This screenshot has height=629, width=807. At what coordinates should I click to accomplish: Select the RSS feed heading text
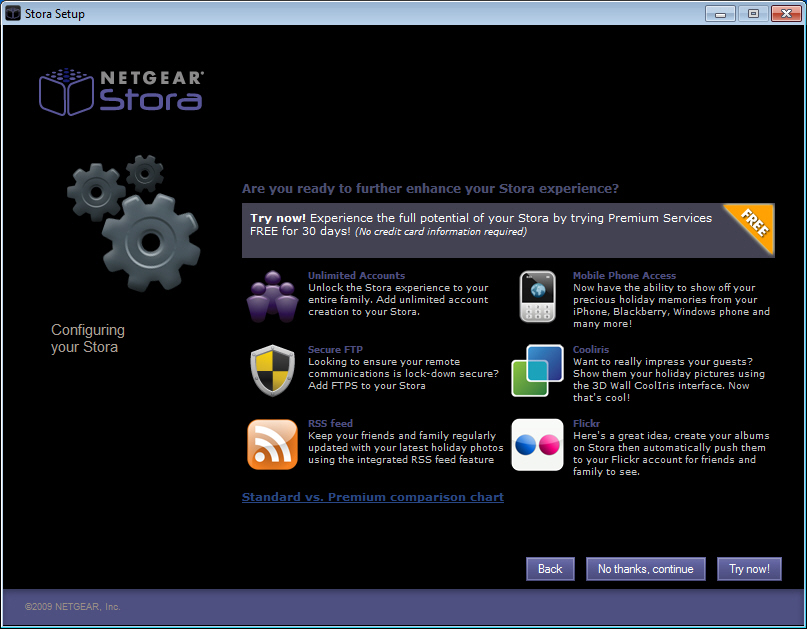click(330, 423)
